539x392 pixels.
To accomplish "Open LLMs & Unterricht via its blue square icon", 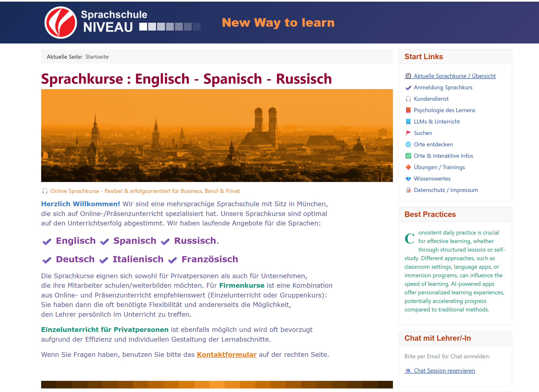I will tap(408, 121).
